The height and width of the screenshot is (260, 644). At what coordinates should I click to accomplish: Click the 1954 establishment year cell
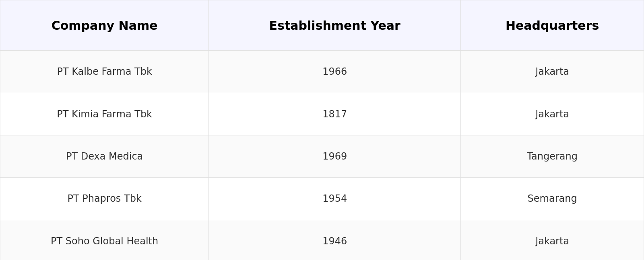click(x=334, y=199)
